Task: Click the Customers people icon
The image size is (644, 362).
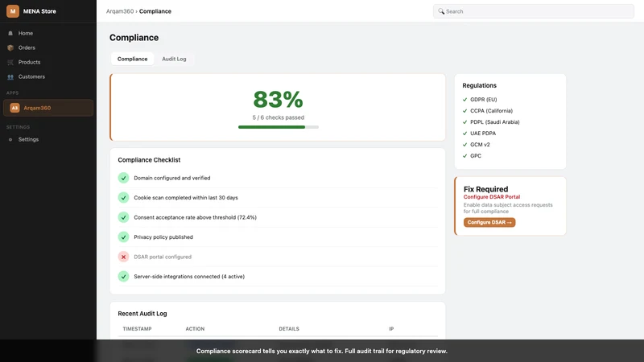Action: [x=10, y=76]
